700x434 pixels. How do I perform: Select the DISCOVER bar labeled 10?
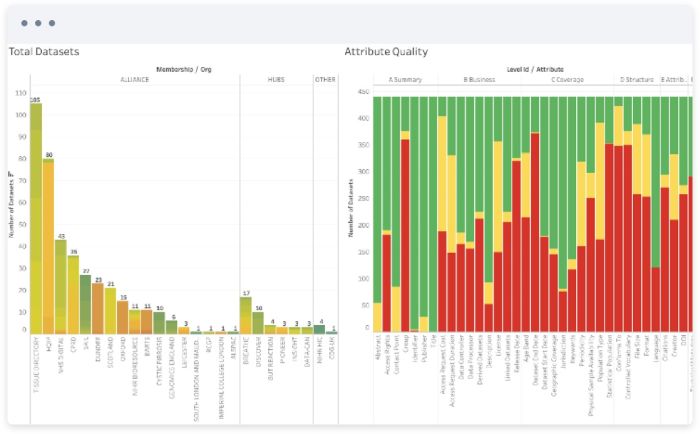click(258, 323)
